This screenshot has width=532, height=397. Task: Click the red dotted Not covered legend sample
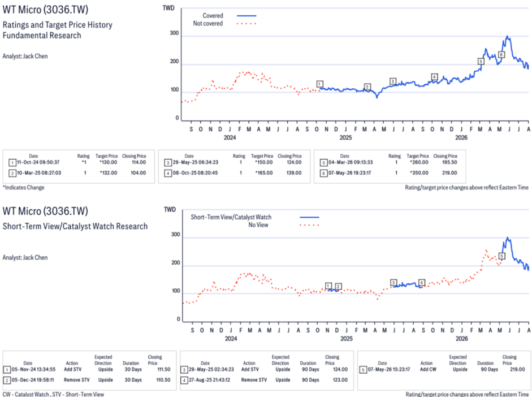pyautogui.click(x=246, y=23)
